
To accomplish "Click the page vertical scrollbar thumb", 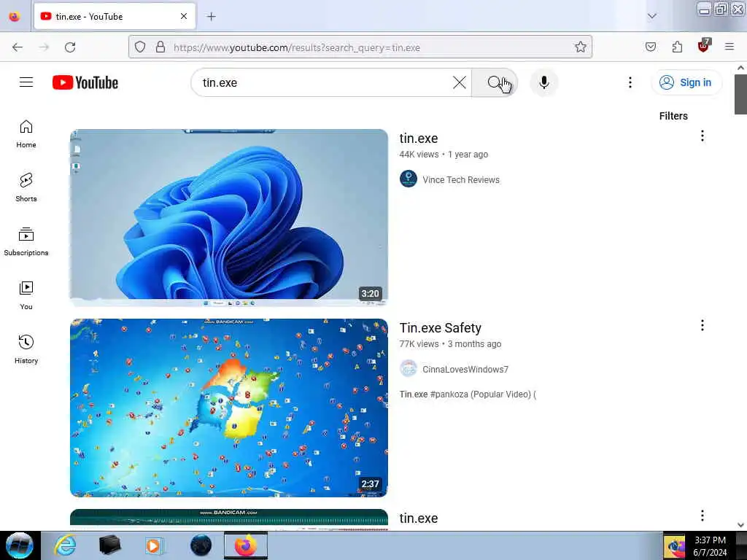I will click(740, 94).
